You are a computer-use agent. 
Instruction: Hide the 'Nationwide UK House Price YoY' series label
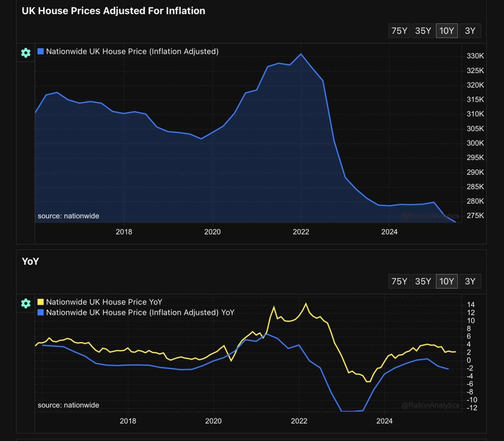(104, 302)
